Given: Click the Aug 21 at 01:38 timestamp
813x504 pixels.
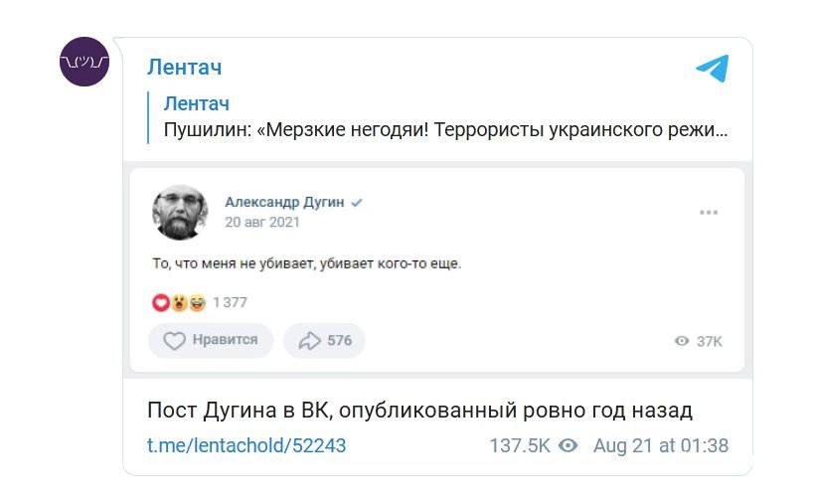Looking at the screenshot, I should [x=661, y=445].
